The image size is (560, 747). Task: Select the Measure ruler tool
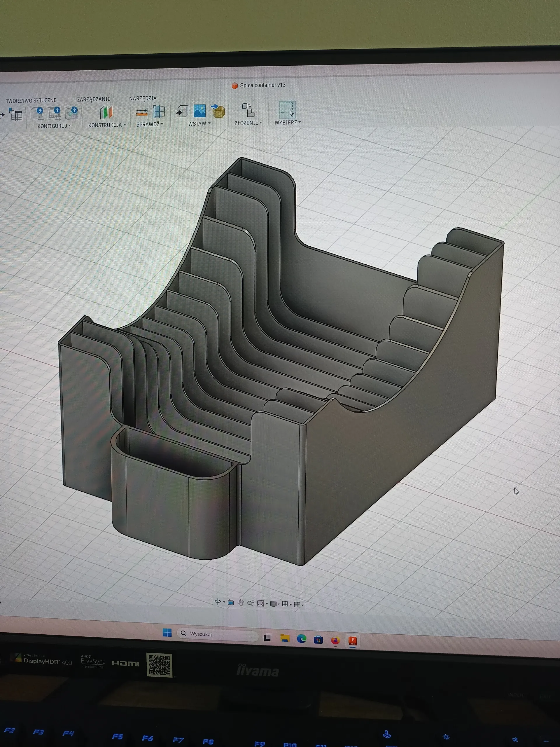(x=141, y=112)
